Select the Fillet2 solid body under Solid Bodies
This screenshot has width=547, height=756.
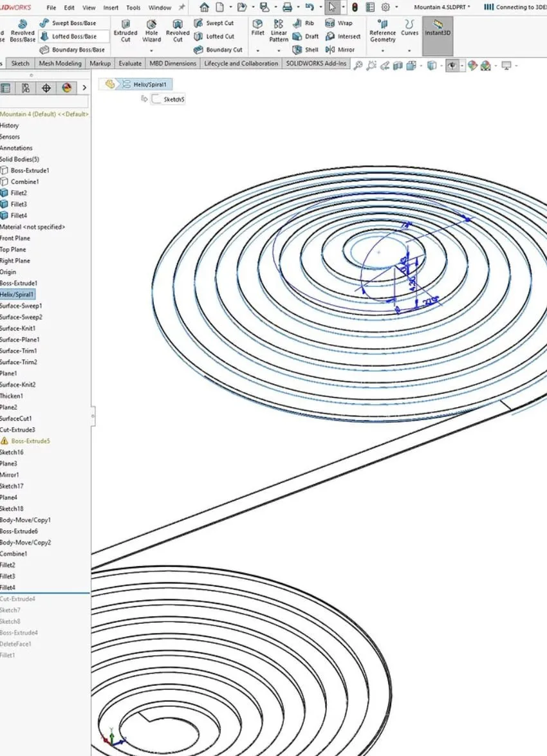pos(14,193)
